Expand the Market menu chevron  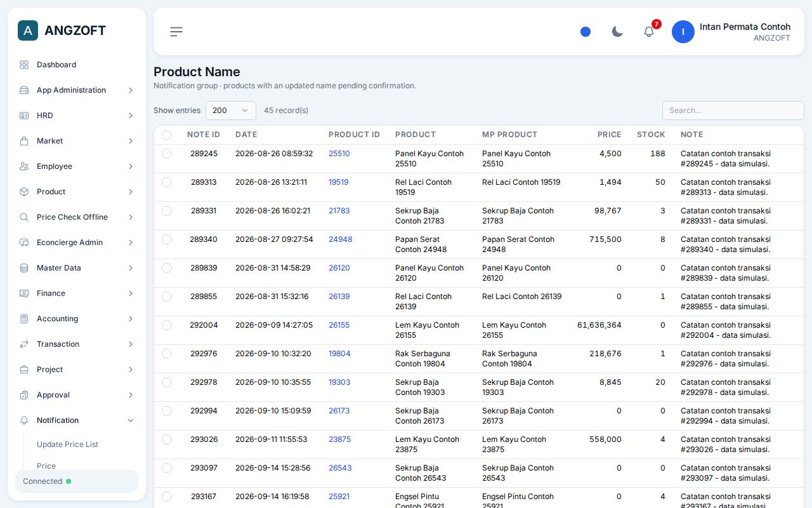(131, 141)
